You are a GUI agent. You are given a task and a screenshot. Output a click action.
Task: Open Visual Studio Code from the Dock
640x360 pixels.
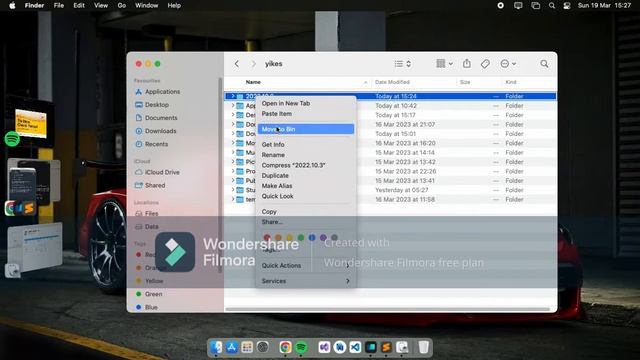(x=355, y=347)
